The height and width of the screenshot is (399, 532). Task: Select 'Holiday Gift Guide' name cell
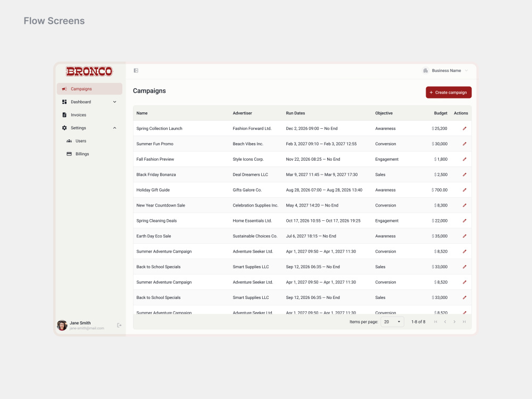click(x=153, y=190)
